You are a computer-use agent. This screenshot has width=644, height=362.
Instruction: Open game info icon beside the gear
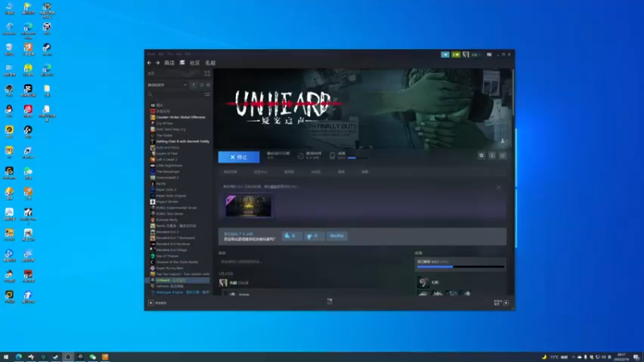point(492,155)
